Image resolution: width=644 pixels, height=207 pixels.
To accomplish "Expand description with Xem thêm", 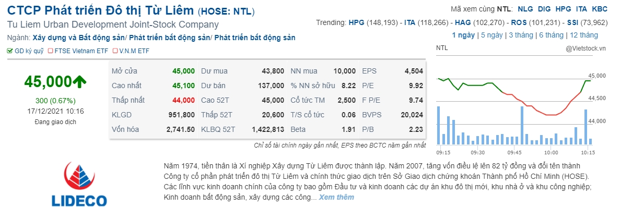I will (336, 197).
